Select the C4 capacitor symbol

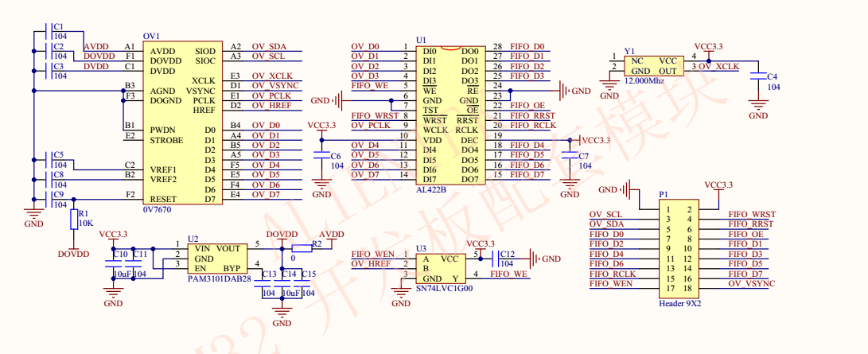click(x=758, y=77)
